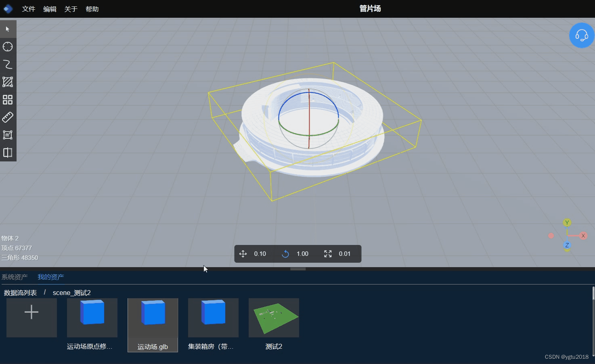The height and width of the screenshot is (364, 595).
Task: Select the pointer arrow tool
Action: 8,29
